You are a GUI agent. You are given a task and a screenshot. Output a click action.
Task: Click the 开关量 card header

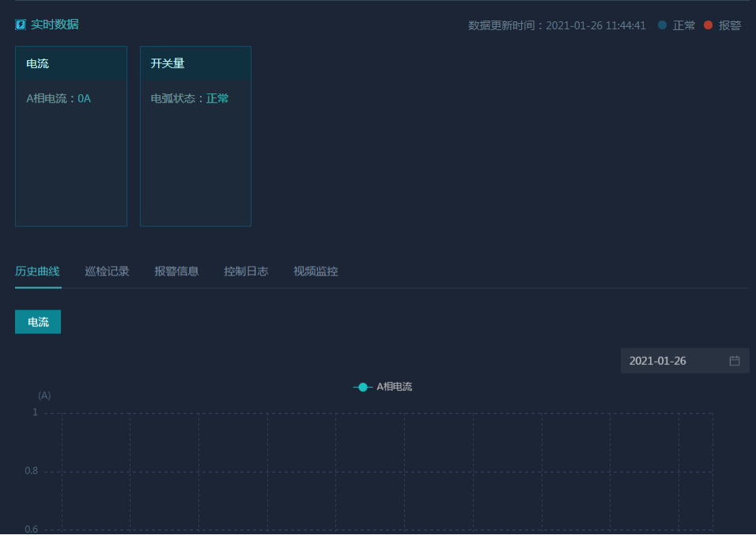[x=196, y=63]
